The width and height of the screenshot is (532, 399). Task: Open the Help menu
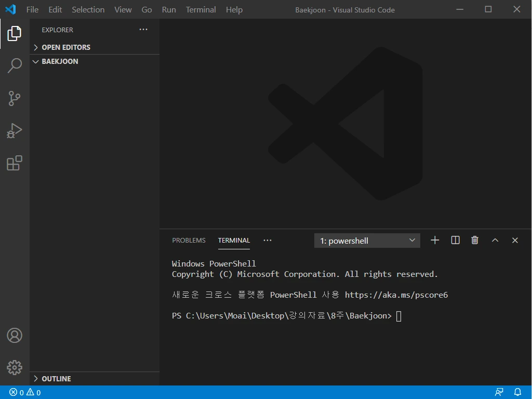(x=234, y=9)
